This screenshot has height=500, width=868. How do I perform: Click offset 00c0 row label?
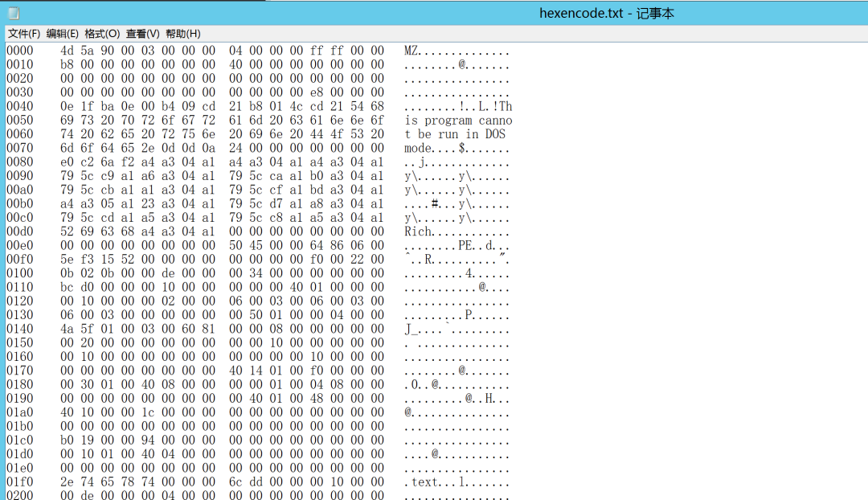click(x=20, y=218)
